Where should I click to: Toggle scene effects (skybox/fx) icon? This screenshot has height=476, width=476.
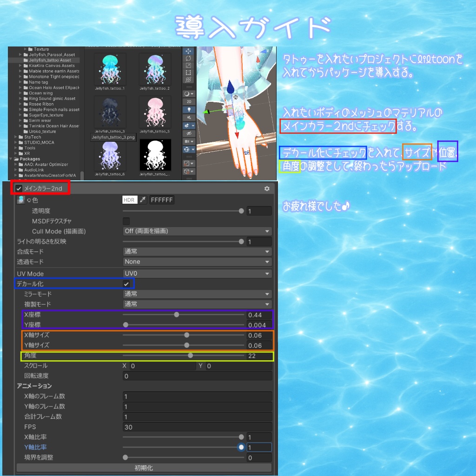187,126
